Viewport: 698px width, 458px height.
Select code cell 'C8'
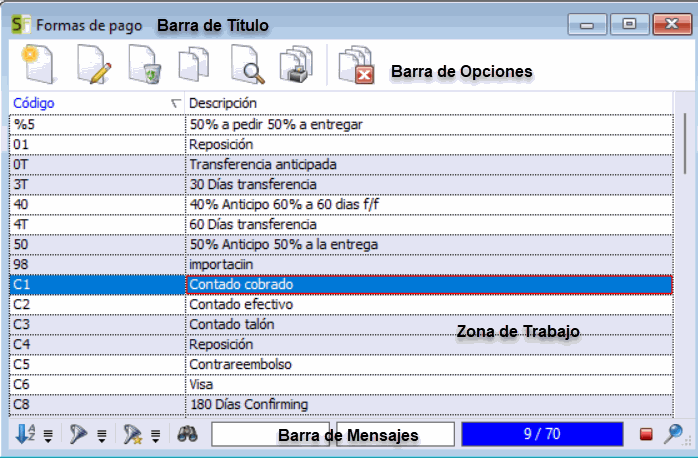point(97,405)
